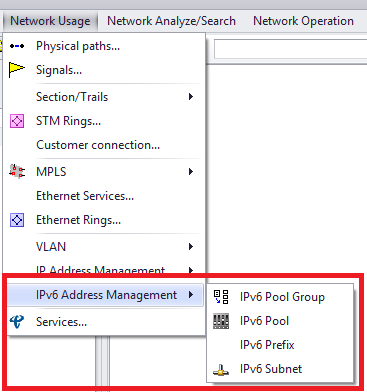
Task: Open the Network Analyze/Search menu
Action: 171,21
